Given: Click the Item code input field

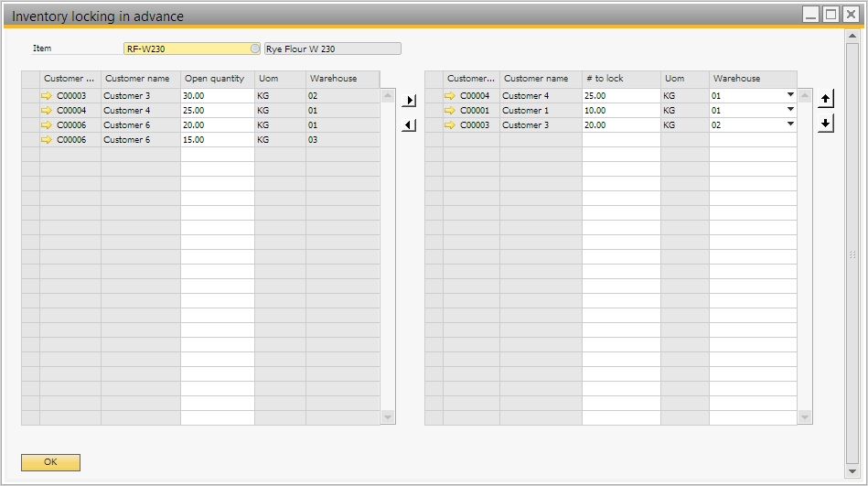Looking at the screenshot, I should coord(187,49).
